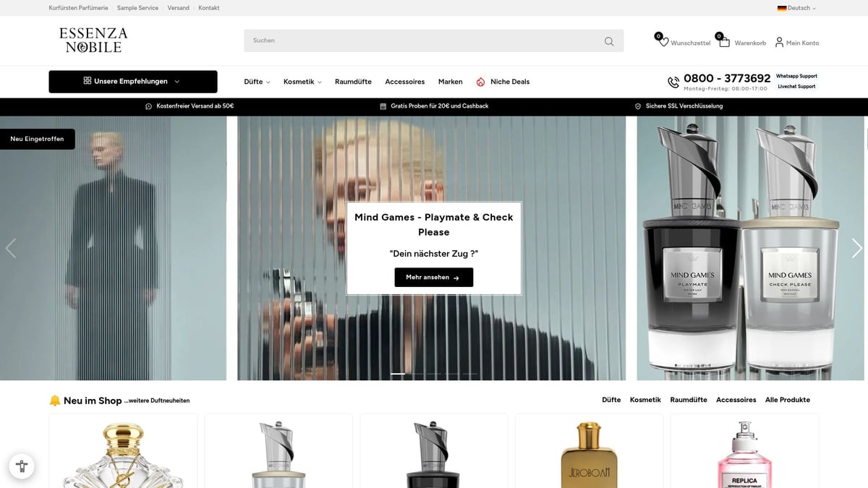
Task: Click the phone handset icon
Action: (x=673, y=82)
